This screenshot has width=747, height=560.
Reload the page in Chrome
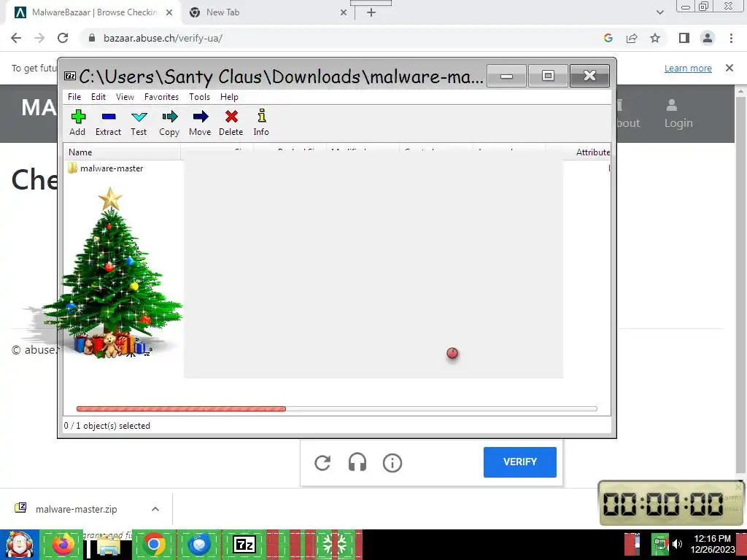pos(63,38)
